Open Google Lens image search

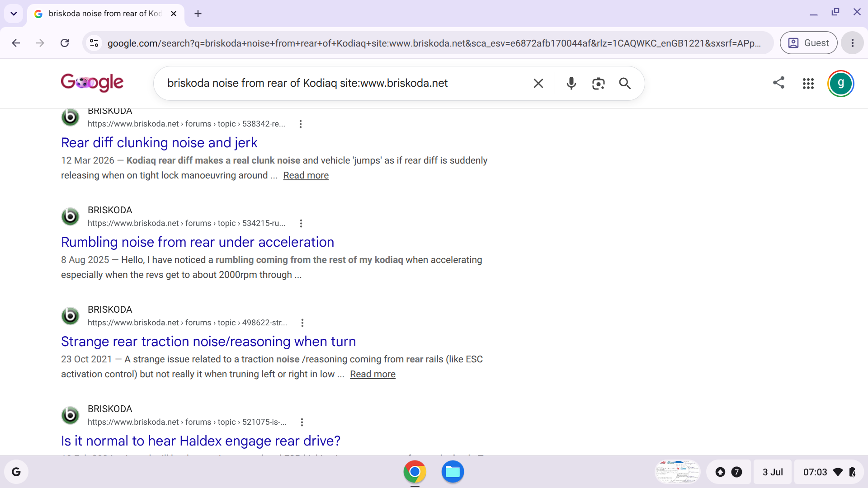598,83
